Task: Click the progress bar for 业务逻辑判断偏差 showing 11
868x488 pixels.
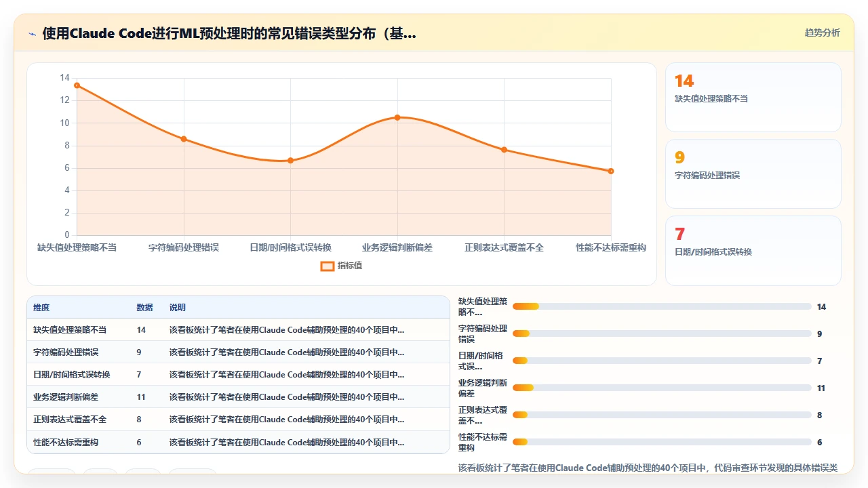Action: [662, 388]
